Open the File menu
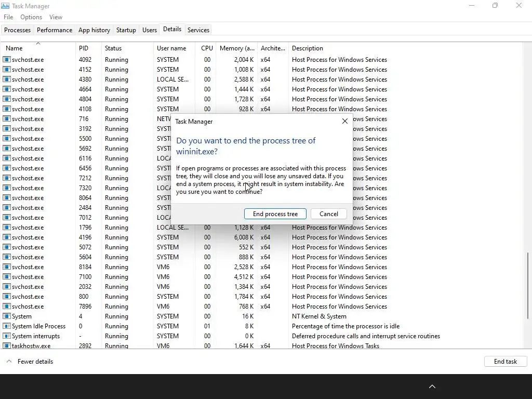532x399 pixels. coord(8,17)
